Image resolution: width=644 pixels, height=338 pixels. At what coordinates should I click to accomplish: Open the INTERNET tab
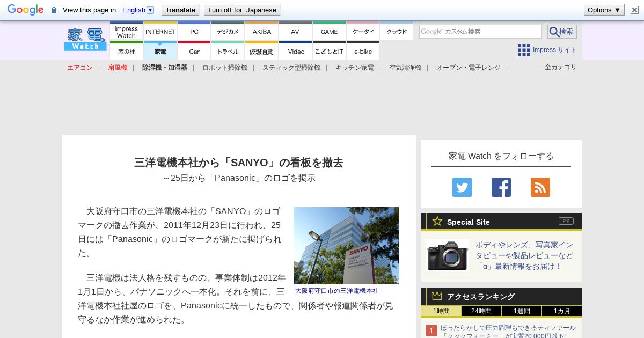[x=160, y=31]
